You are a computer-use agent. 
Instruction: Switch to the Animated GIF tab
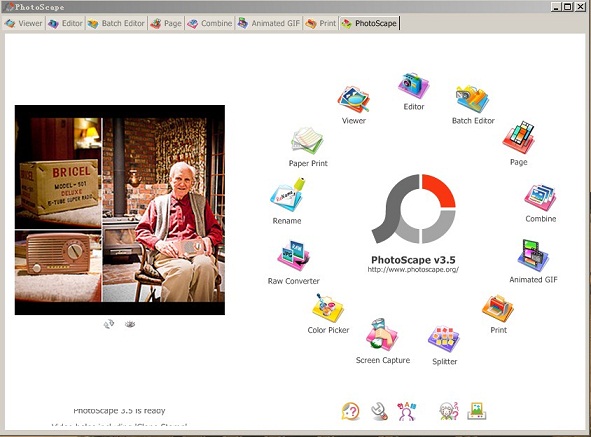tap(269, 23)
